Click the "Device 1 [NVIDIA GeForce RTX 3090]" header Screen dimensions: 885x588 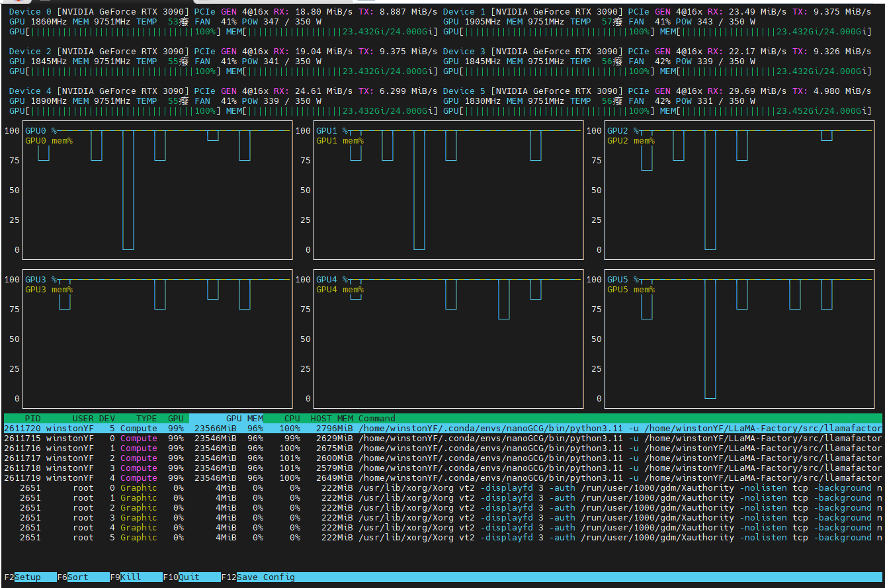[x=533, y=12]
